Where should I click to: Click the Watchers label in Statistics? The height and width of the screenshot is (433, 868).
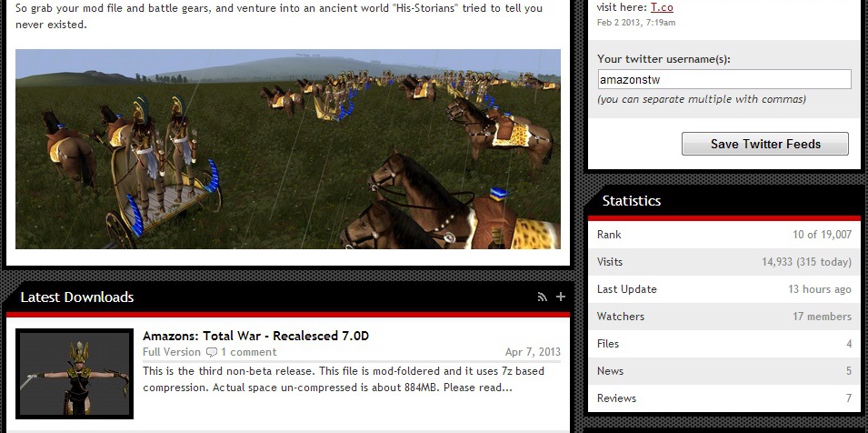point(621,317)
